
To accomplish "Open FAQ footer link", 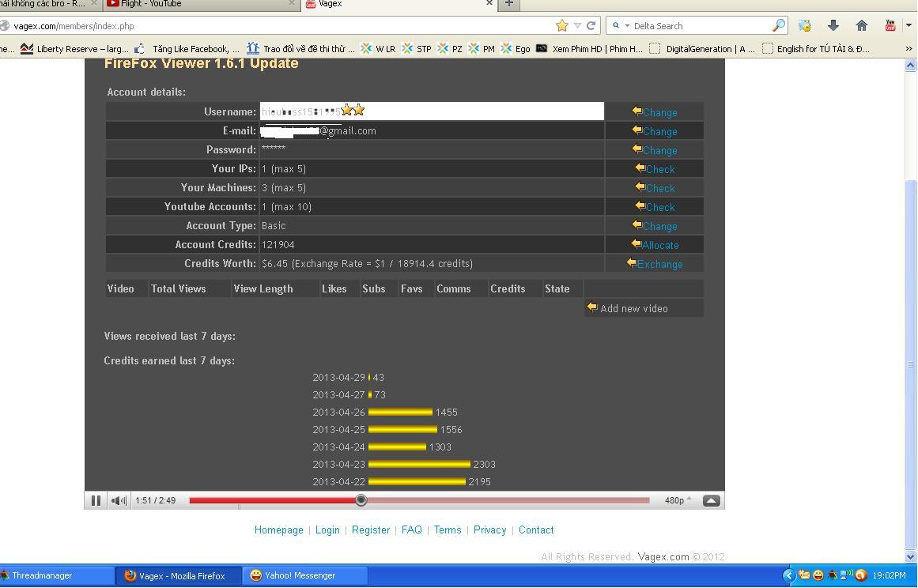I will (412, 530).
